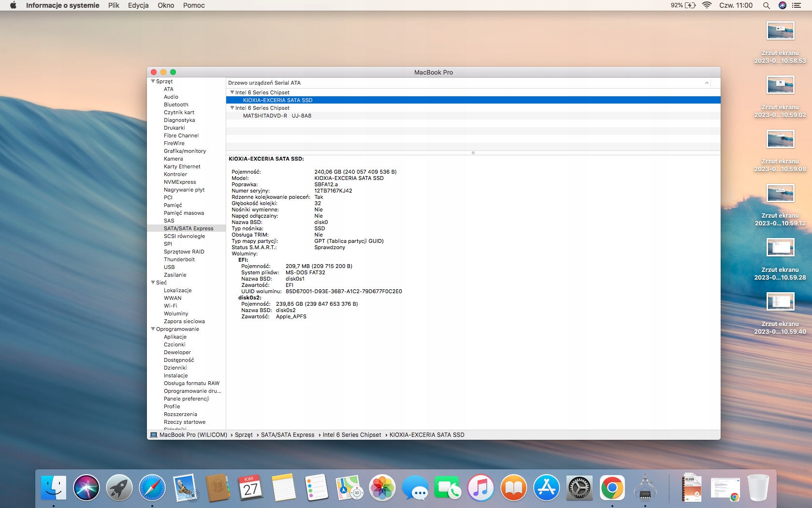Select the MATSHITADVD-R UJ-8A8 device row

pyautogui.click(x=277, y=116)
